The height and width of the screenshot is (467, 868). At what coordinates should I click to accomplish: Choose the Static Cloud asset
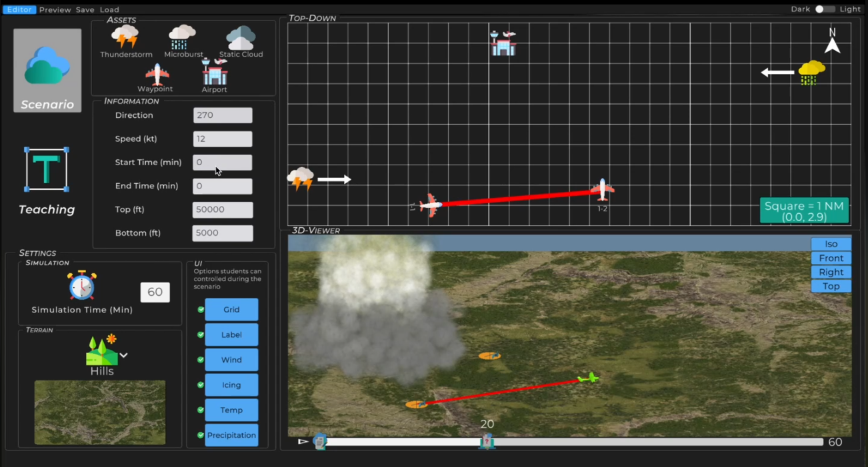pos(241,37)
